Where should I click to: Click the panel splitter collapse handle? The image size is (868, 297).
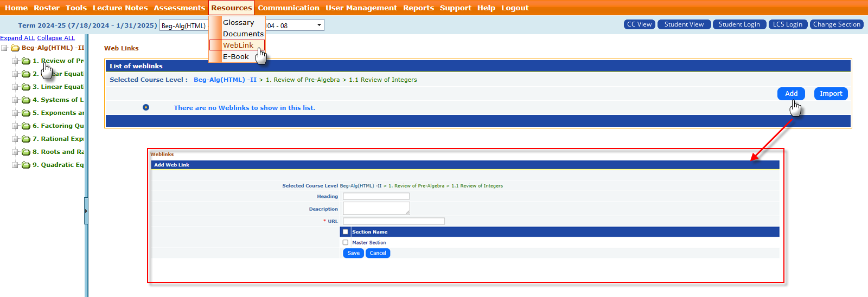point(86,211)
